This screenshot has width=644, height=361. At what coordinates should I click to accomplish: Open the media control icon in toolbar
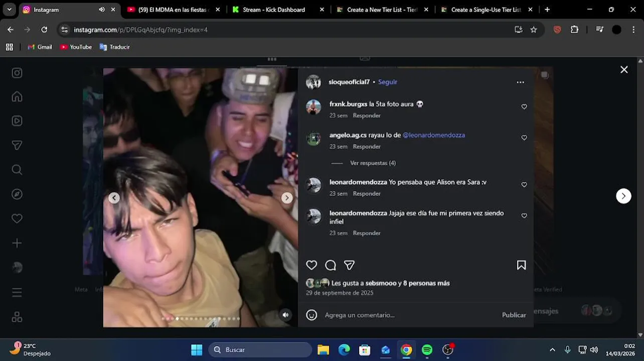click(x=599, y=30)
